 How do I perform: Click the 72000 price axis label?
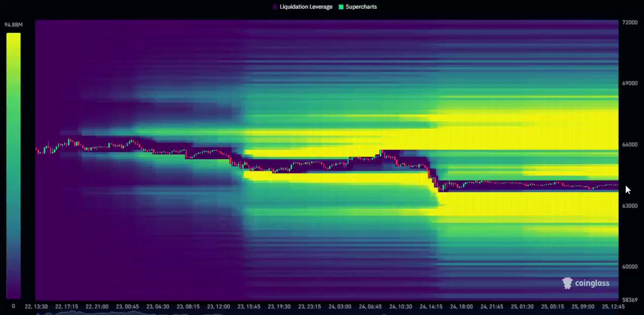(630, 23)
